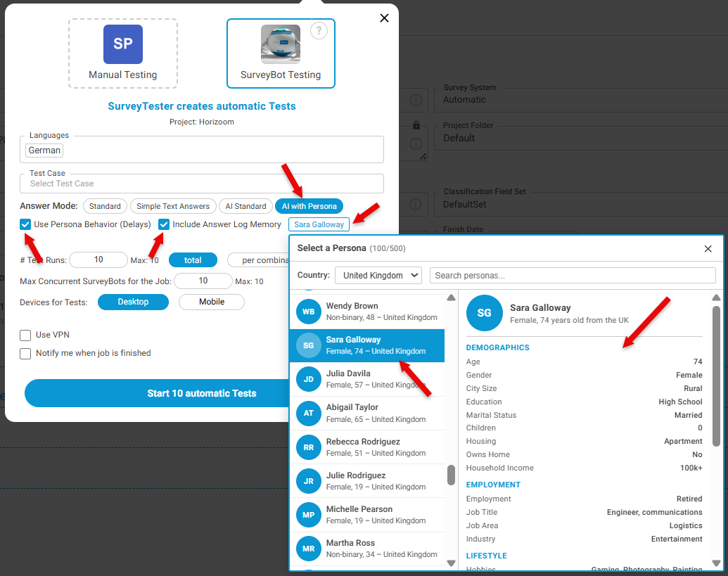Choose Simple Text Answers mode
The height and width of the screenshot is (576, 728).
click(173, 206)
